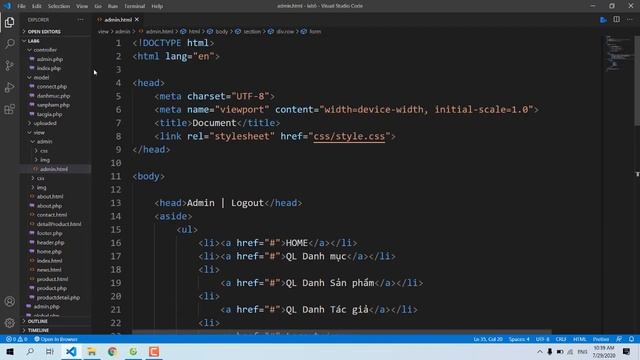This screenshot has width=640, height=360.
Task: Open the Terminal menu
Action: (134, 6)
